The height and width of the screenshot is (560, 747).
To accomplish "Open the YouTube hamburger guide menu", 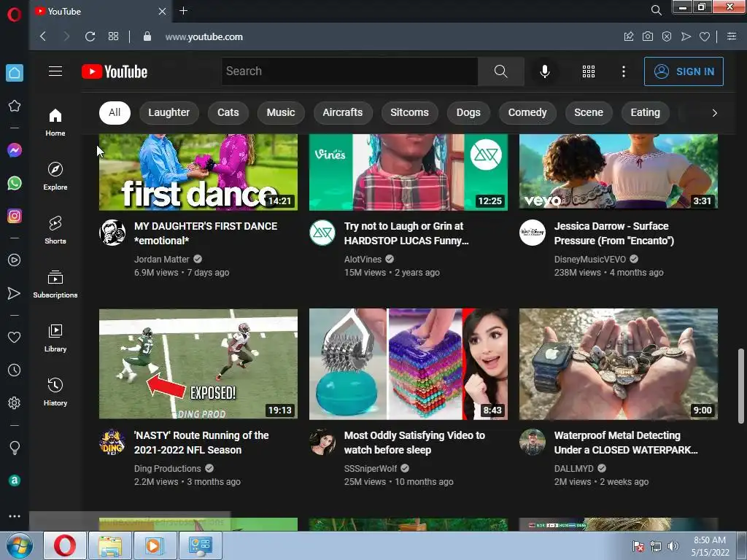I will pyautogui.click(x=55, y=71).
